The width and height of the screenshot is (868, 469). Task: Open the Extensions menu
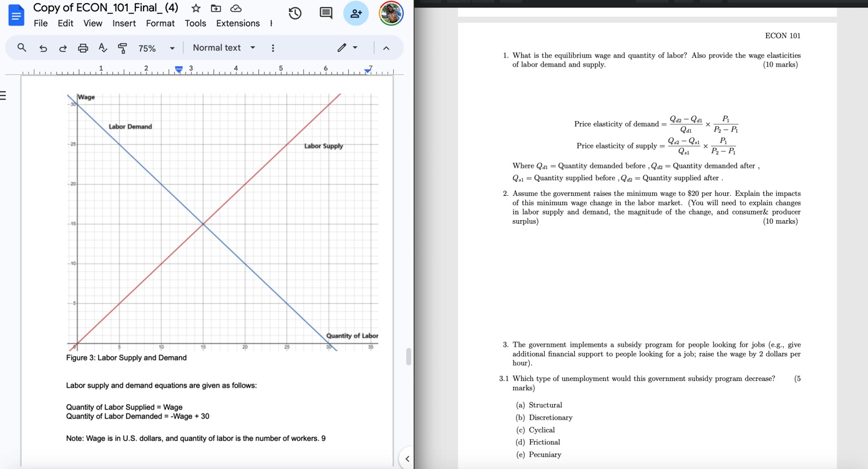[237, 23]
